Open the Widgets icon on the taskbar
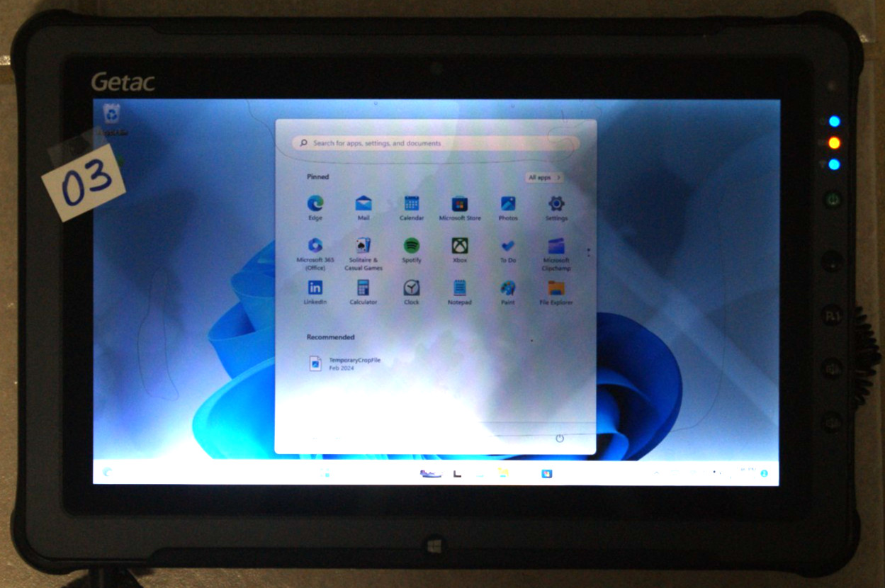 point(107,472)
